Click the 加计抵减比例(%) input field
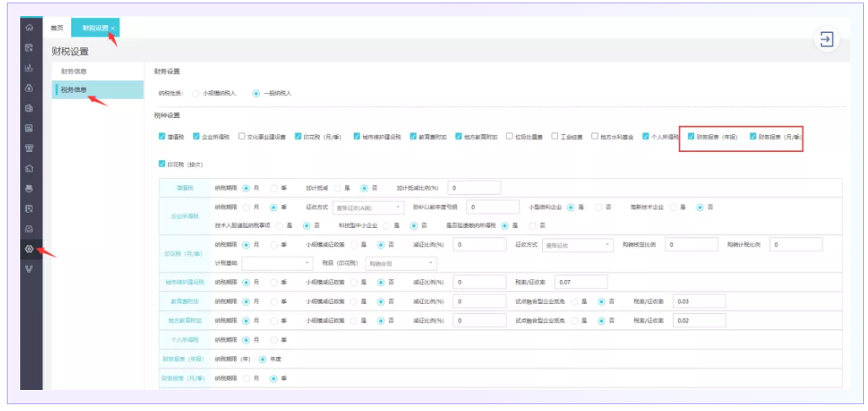This screenshot has width=868, height=411. point(475,187)
